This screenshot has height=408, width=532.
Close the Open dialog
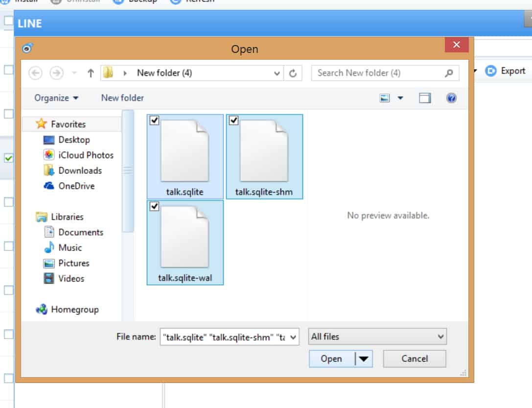click(x=457, y=45)
